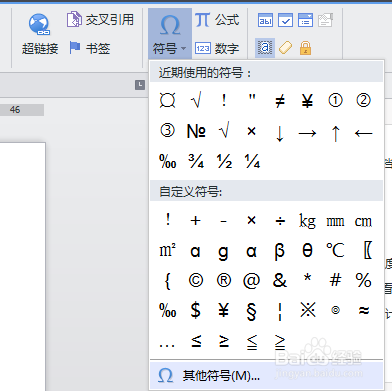Screen dimensions: 392x391
Task: Insert the kg unit symbol
Action: tap(307, 221)
